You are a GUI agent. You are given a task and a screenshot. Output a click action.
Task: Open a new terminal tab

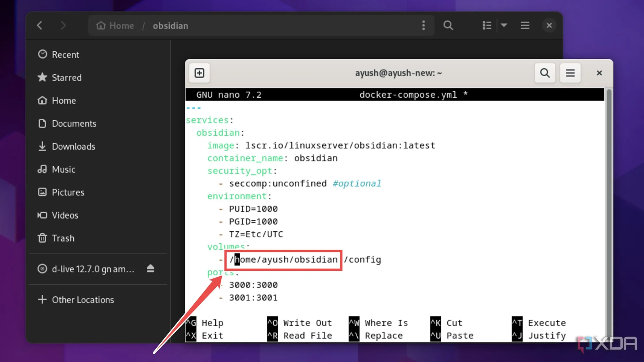coord(200,73)
